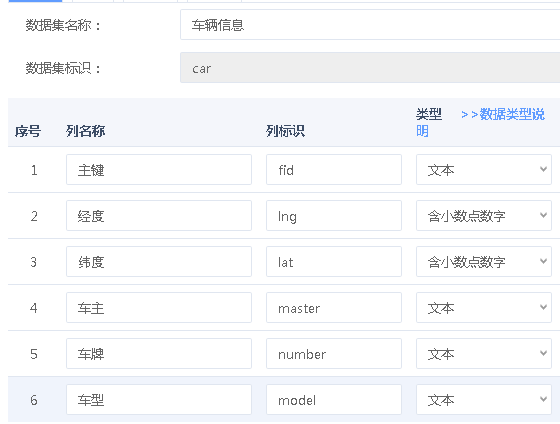Click the 数据集名称 field containing 车辆信息
Image resolution: width=560 pixels, height=424 pixels.
click(370, 25)
